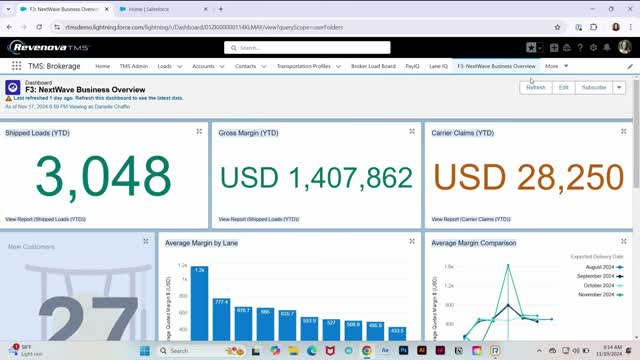Viewport: 640px width, 360px height.
Task: Open Microsoft Edge from the taskbar
Action: (x=312, y=351)
